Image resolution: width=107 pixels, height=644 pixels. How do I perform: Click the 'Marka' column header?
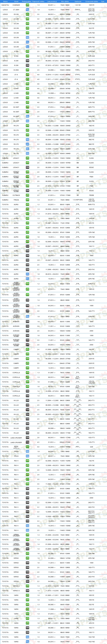tap(5, 2)
